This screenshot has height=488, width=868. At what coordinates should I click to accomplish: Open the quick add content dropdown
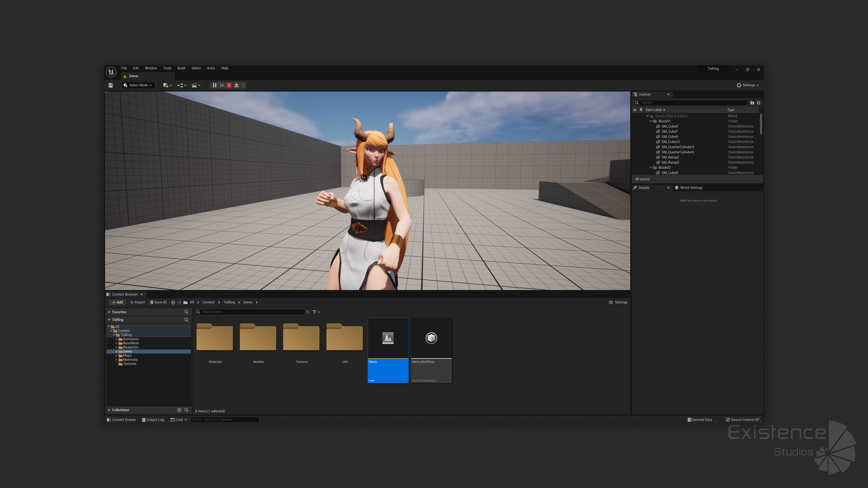click(x=167, y=85)
